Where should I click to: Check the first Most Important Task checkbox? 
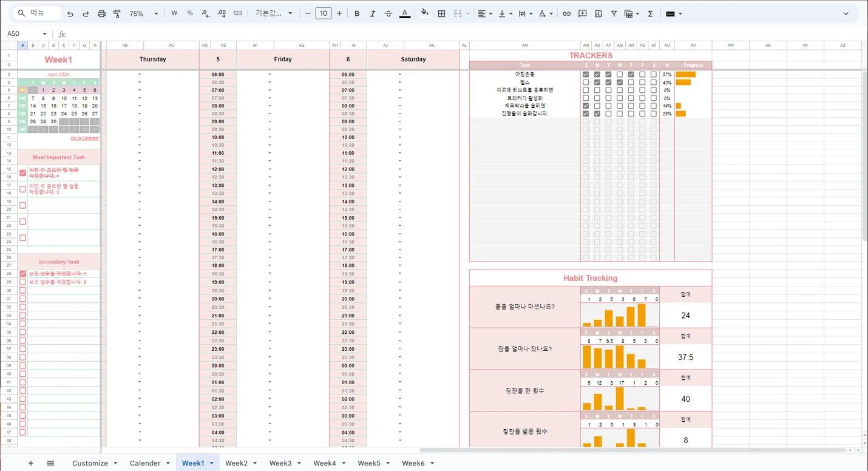click(22, 173)
